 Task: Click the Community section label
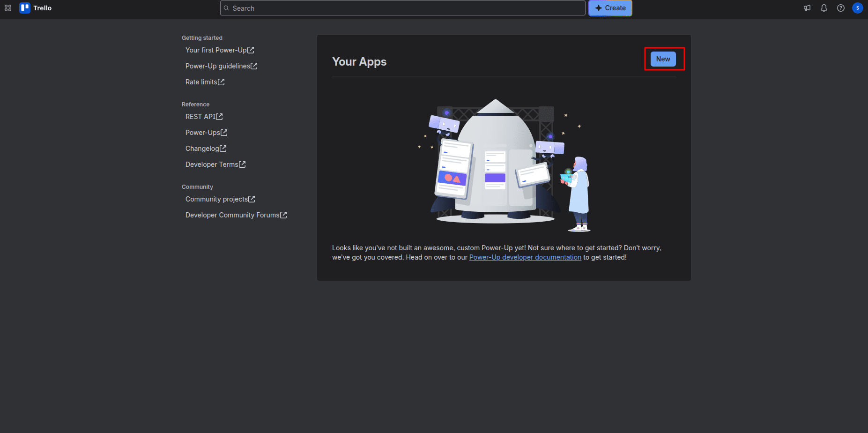[197, 187]
